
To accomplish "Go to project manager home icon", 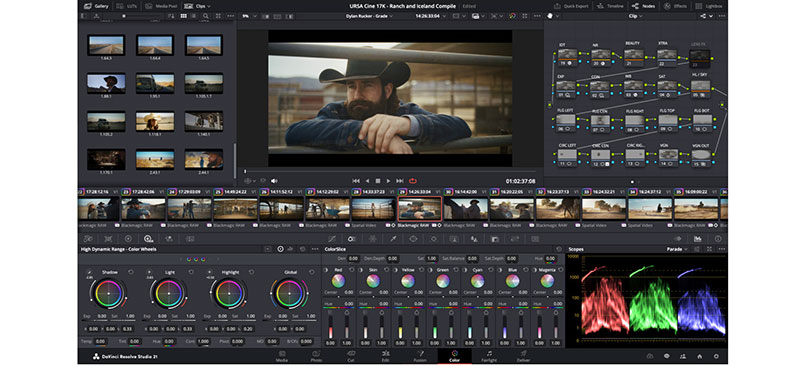I will 699,356.
